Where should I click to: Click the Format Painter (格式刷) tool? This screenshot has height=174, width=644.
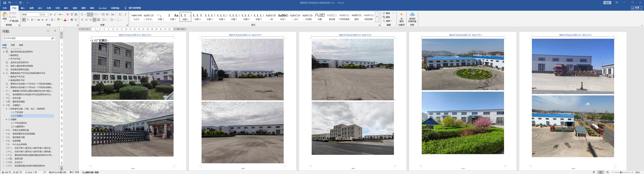click(14, 21)
